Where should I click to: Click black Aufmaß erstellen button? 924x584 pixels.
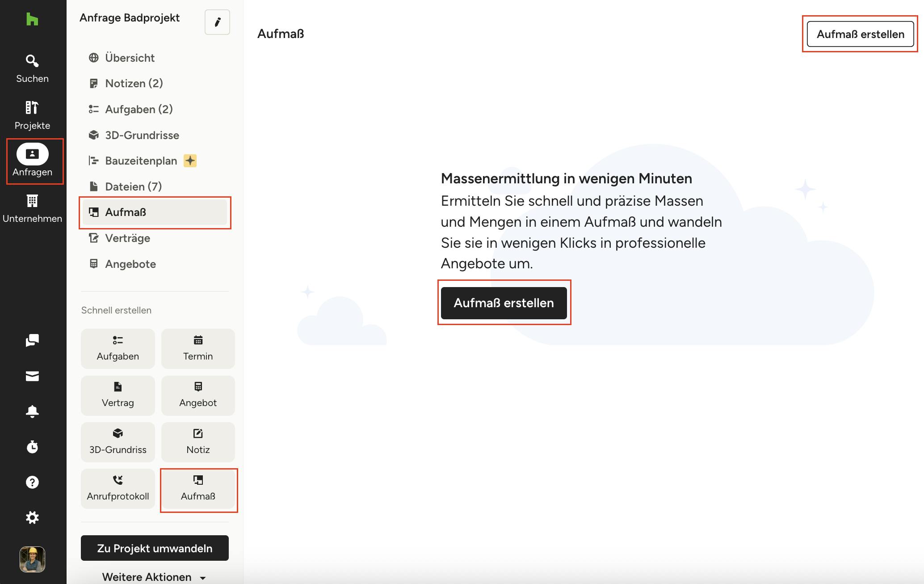click(x=504, y=303)
